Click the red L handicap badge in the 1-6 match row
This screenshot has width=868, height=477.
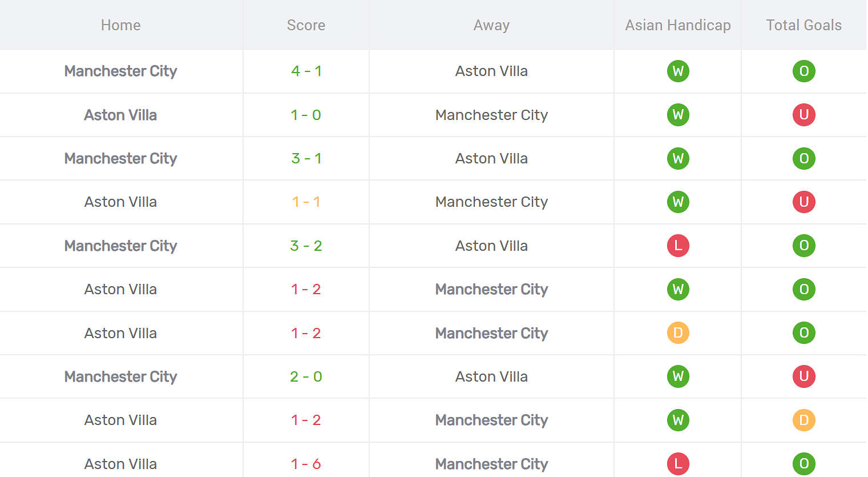click(x=678, y=464)
